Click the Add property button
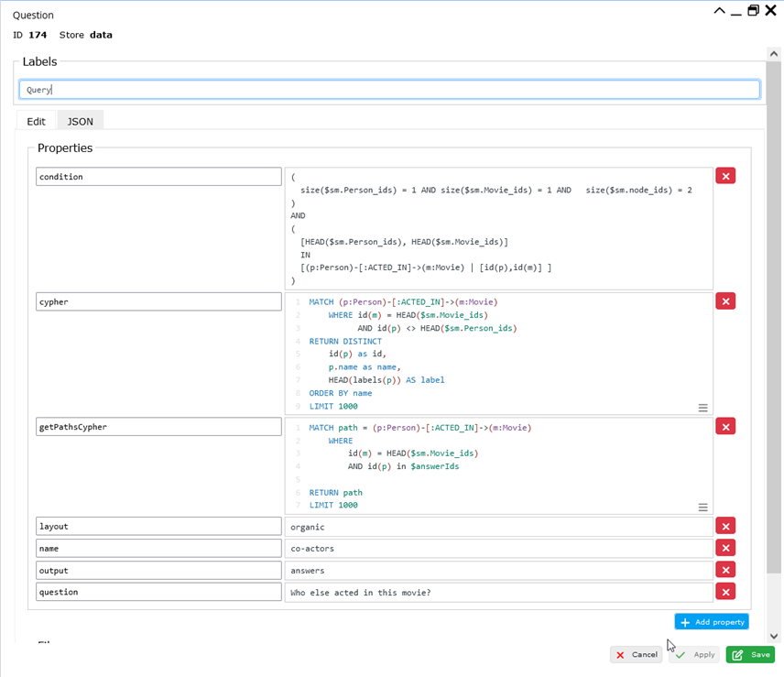This screenshot has width=784, height=677. [x=712, y=622]
